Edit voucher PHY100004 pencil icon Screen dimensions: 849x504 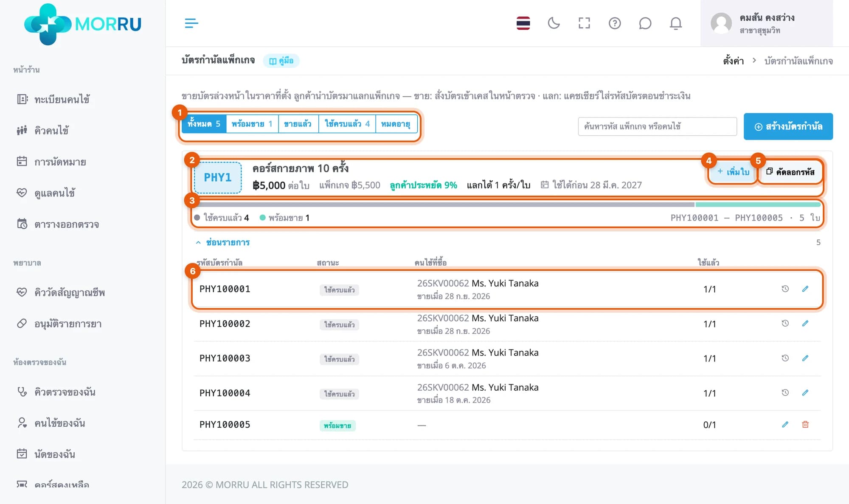click(x=805, y=392)
